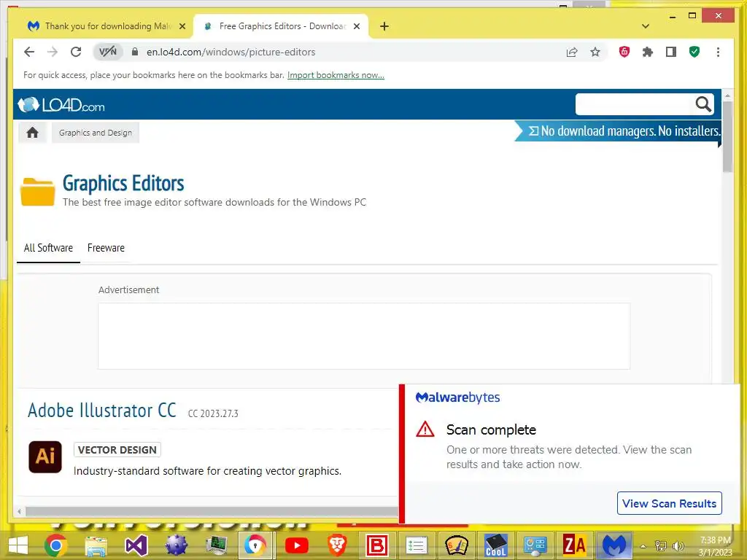Open Adobe Illustrator CC title link
Image resolution: width=747 pixels, height=560 pixels.
[102, 411]
